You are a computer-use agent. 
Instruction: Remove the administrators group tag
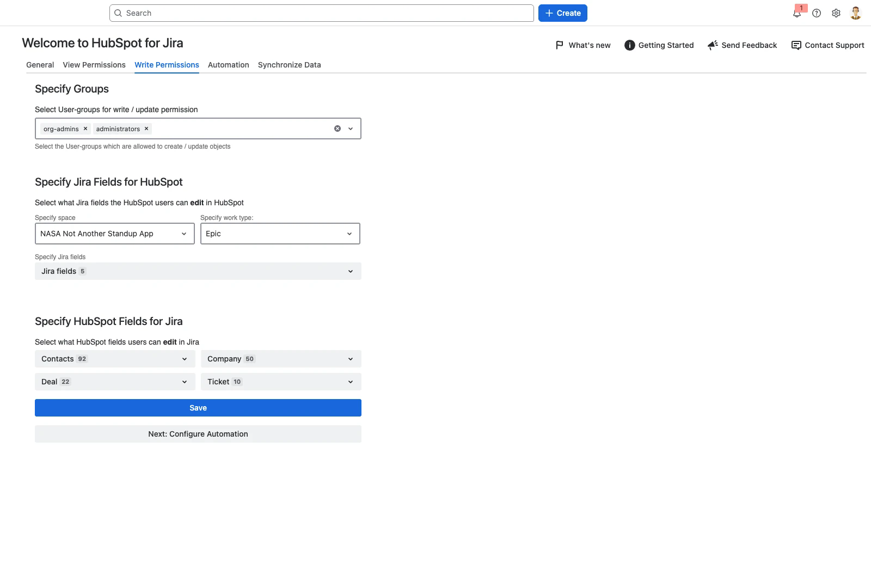(x=146, y=128)
